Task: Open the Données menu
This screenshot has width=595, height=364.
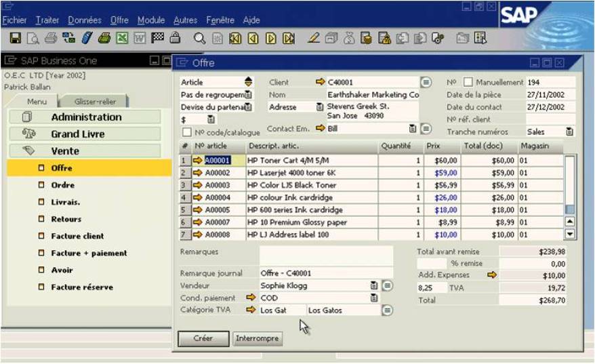Action: pyautogui.click(x=85, y=20)
